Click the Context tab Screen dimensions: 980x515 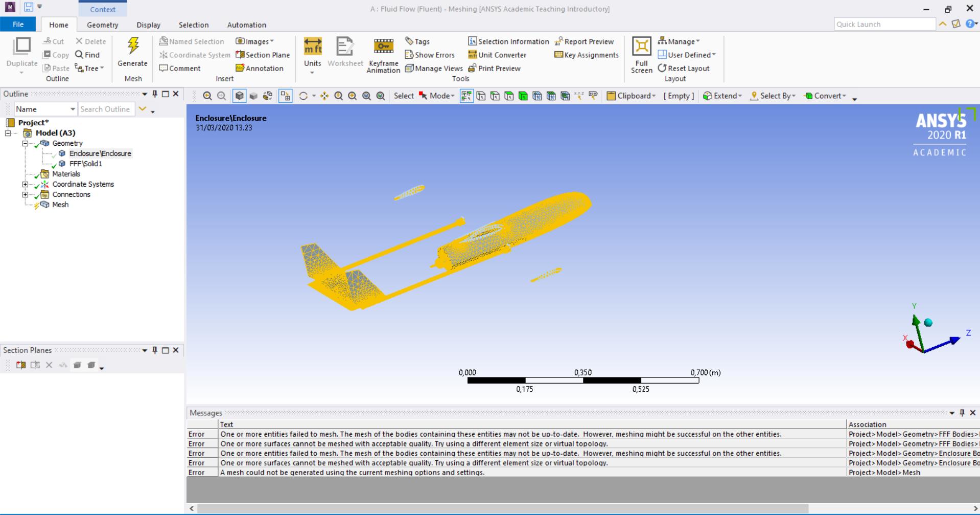click(103, 9)
